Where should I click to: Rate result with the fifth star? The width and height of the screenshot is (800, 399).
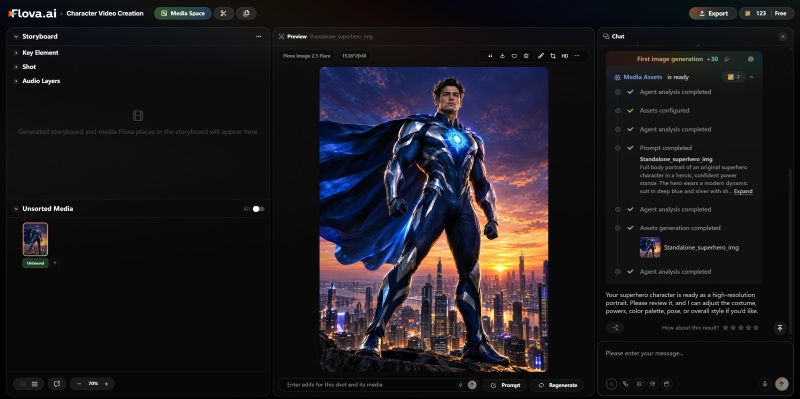tap(756, 328)
